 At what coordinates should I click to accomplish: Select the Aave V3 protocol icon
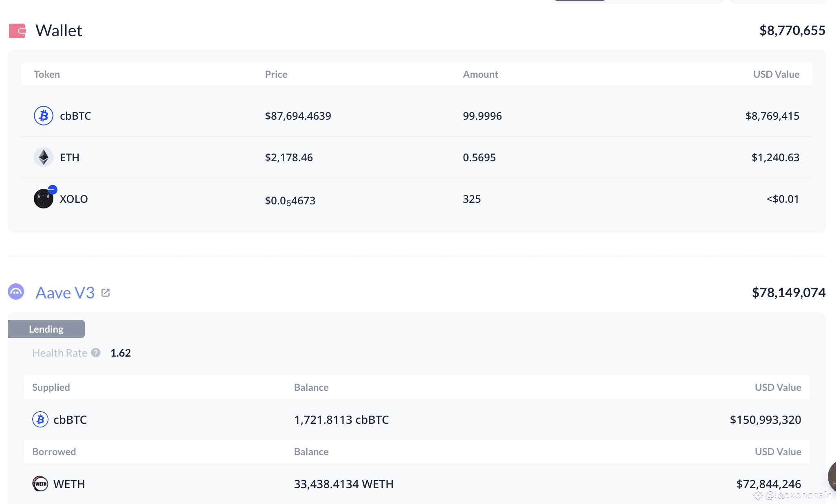(x=15, y=292)
